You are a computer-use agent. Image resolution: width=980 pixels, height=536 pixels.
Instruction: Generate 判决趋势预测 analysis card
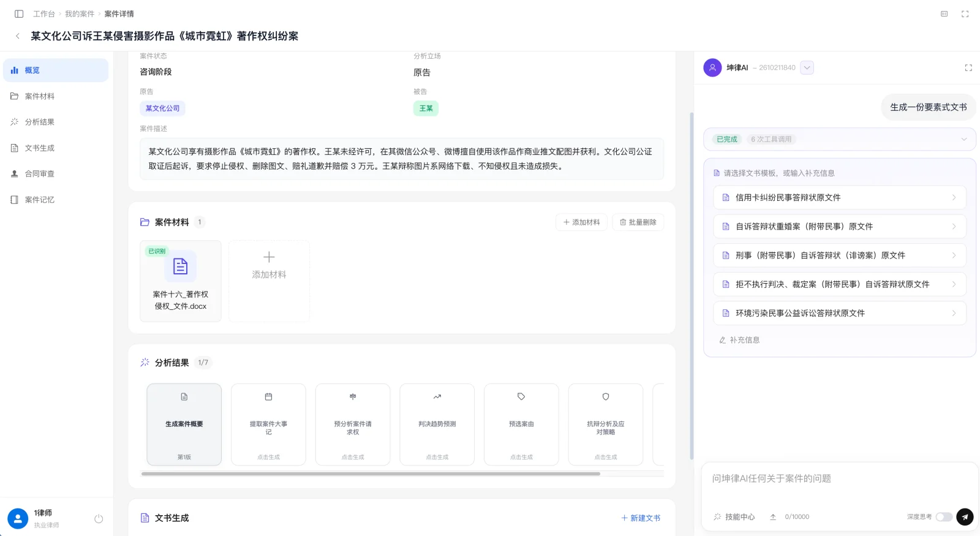(437, 425)
